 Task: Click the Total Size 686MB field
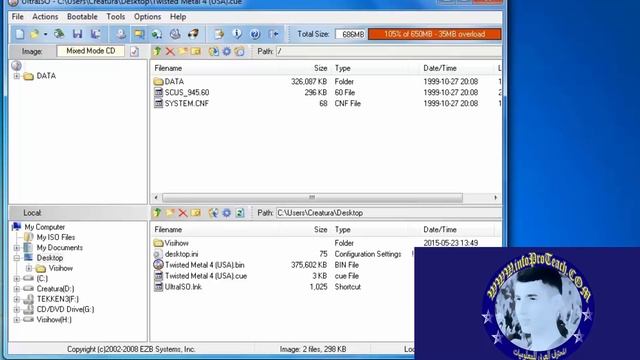(x=350, y=34)
